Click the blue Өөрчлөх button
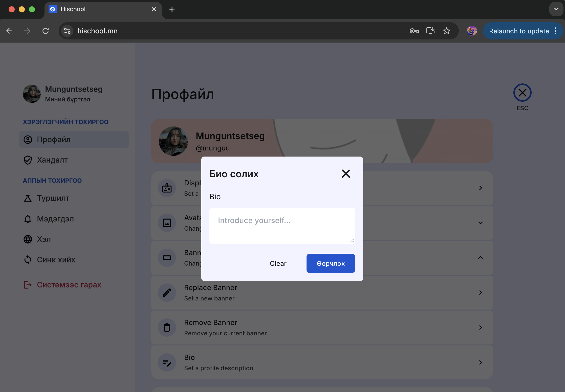This screenshot has width=565, height=392. (331, 263)
